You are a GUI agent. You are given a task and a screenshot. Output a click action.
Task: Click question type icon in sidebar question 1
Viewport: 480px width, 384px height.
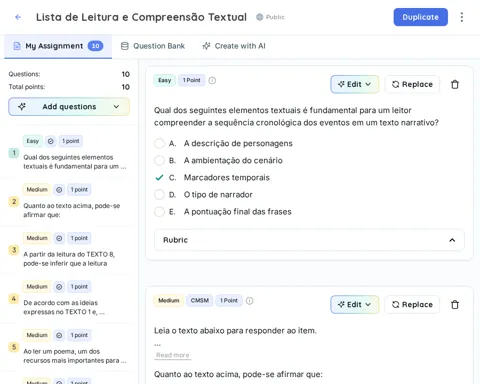coord(50,141)
